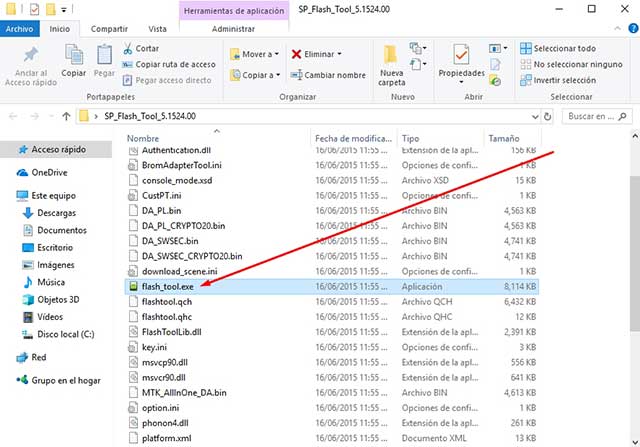Image resolution: width=640 pixels, height=447 pixels.
Task: Click the Herramientas de aplicación contextual tab
Action: tap(234, 11)
